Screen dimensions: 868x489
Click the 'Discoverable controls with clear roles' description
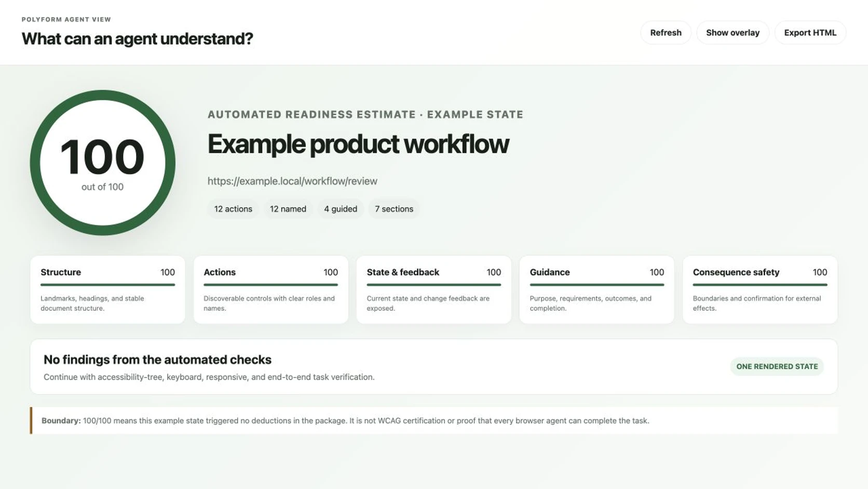pos(269,303)
